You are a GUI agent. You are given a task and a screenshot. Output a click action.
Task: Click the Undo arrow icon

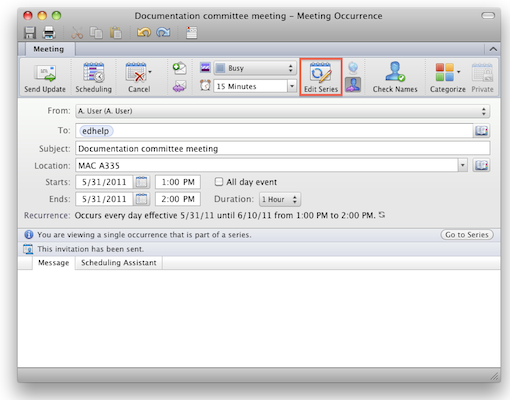[144, 32]
